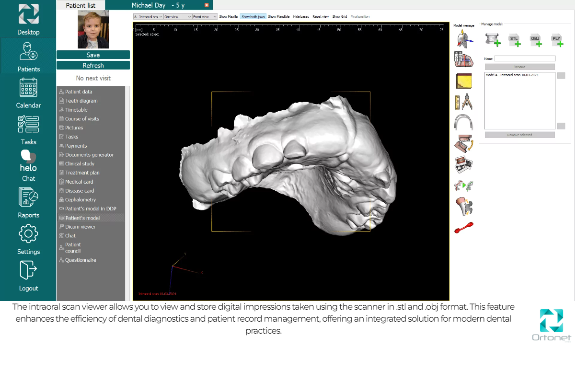Open the A - Intraoral scan model dropdown

[148, 17]
